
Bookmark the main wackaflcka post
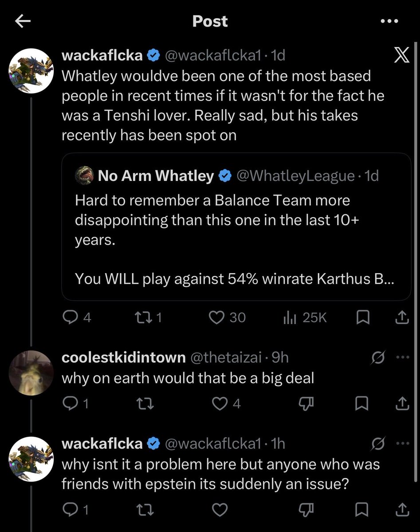click(x=363, y=317)
